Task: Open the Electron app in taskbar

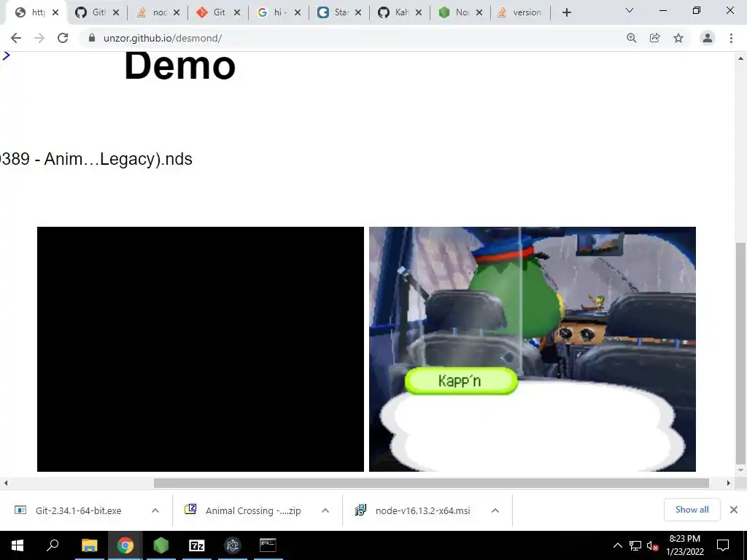Action: (233, 545)
